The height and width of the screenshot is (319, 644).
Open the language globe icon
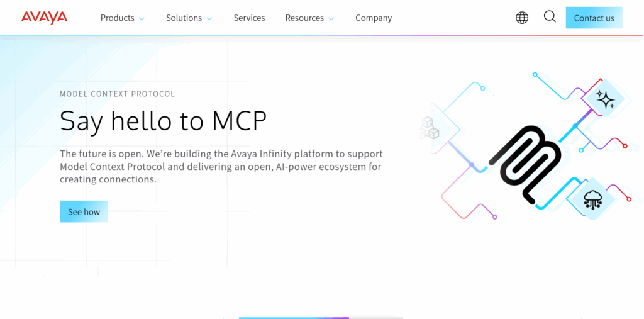click(x=522, y=18)
